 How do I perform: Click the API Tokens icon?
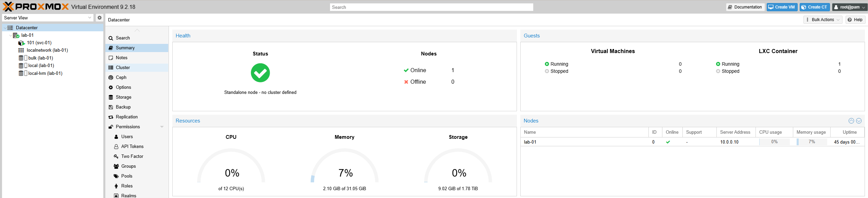pyautogui.click(x=116, y=147)
